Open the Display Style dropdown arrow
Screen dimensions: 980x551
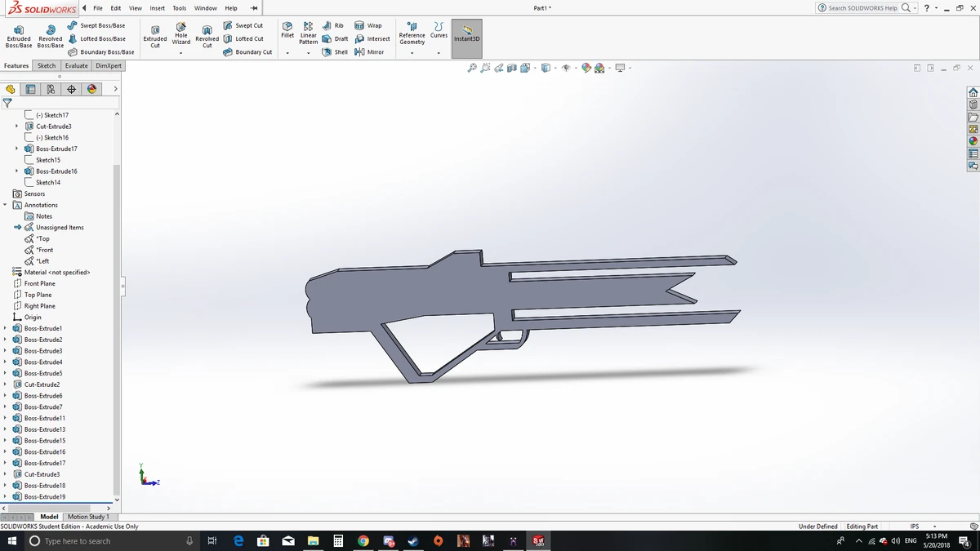(555, 69)
